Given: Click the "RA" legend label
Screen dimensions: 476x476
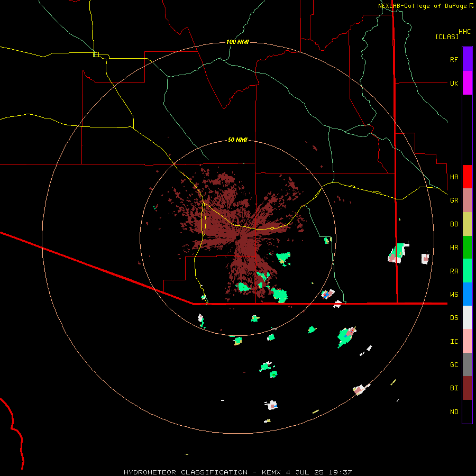Looking at the screenshot, I should click(x=454, y=271).
